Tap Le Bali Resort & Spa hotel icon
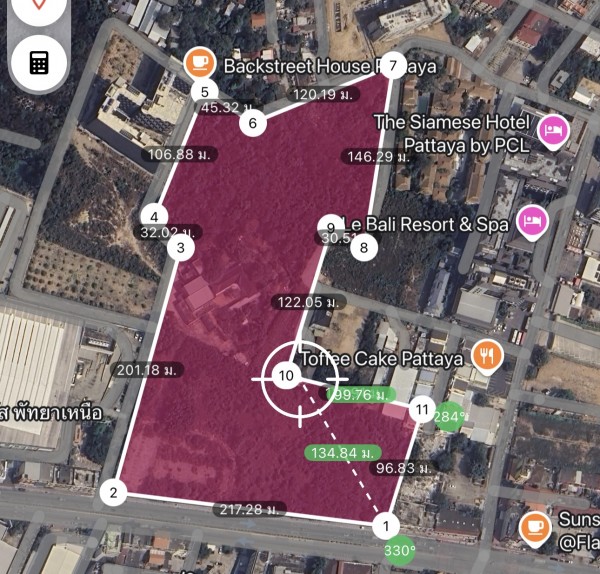 point(532,222)
